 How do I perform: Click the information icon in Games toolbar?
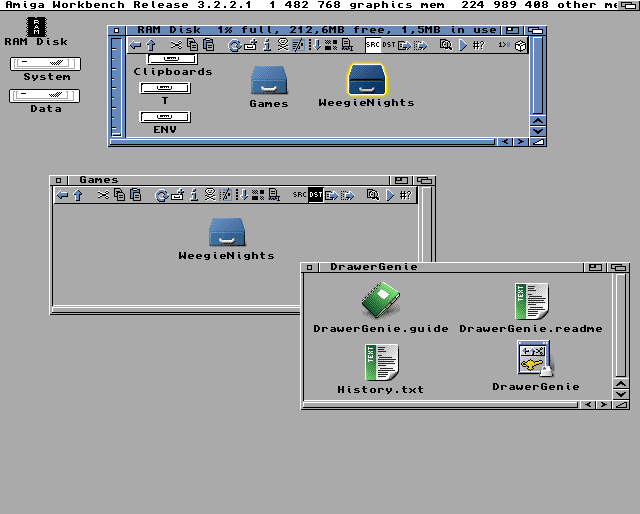pyautogui.click(x=194, y=195)
